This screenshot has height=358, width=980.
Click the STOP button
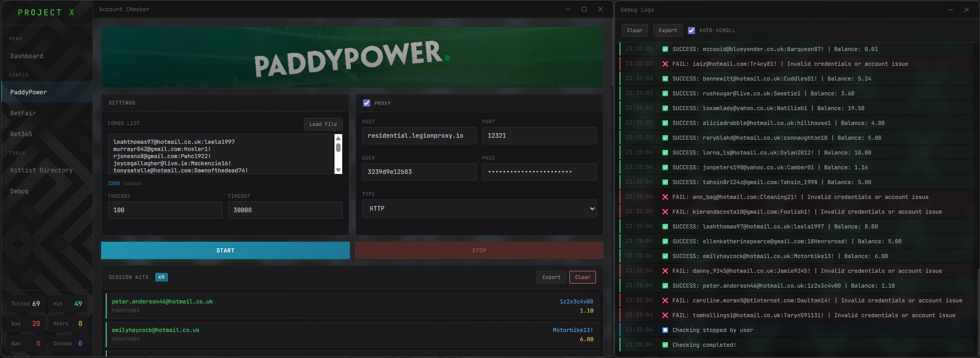point(479,250)
